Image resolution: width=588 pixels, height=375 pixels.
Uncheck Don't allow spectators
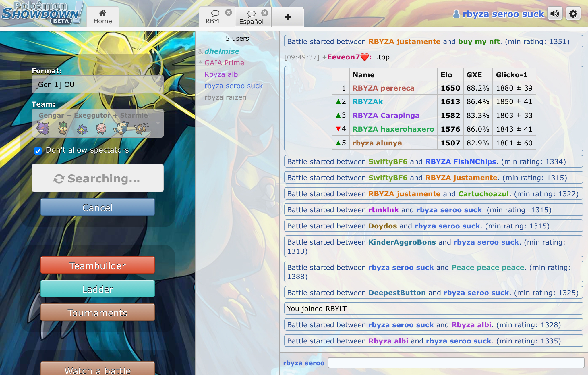click(38, 151)
